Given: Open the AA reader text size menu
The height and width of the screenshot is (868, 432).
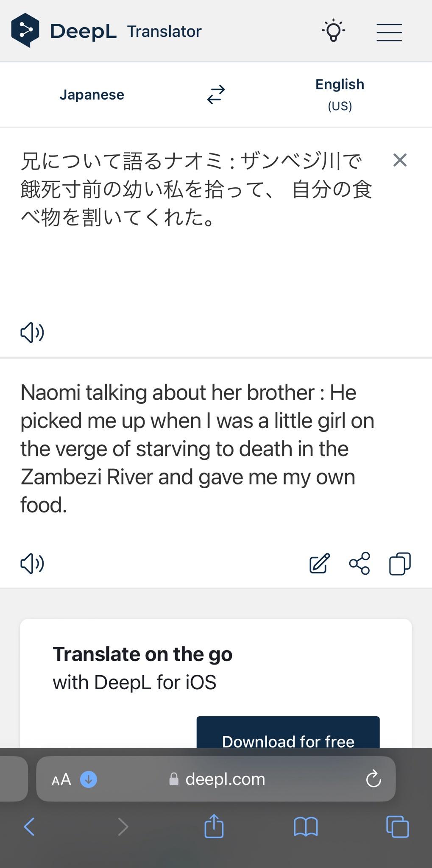Looking at the screenshot, I should click(61, 779).
